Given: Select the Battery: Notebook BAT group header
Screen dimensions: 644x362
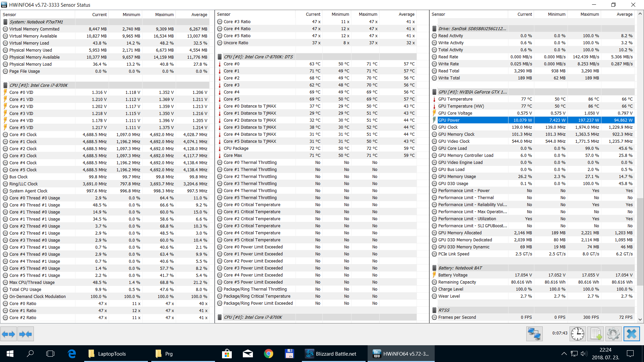Looking at the screenshot, I should click(x=532, y=268).
